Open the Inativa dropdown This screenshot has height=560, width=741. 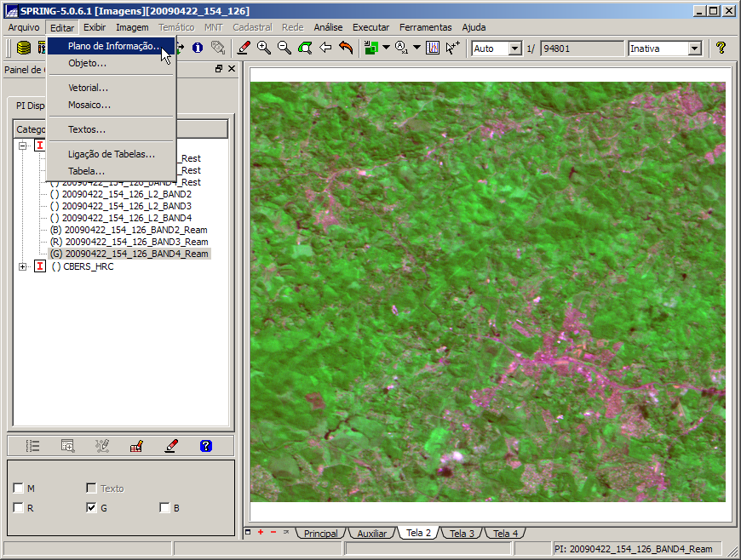tap(694, 49)
